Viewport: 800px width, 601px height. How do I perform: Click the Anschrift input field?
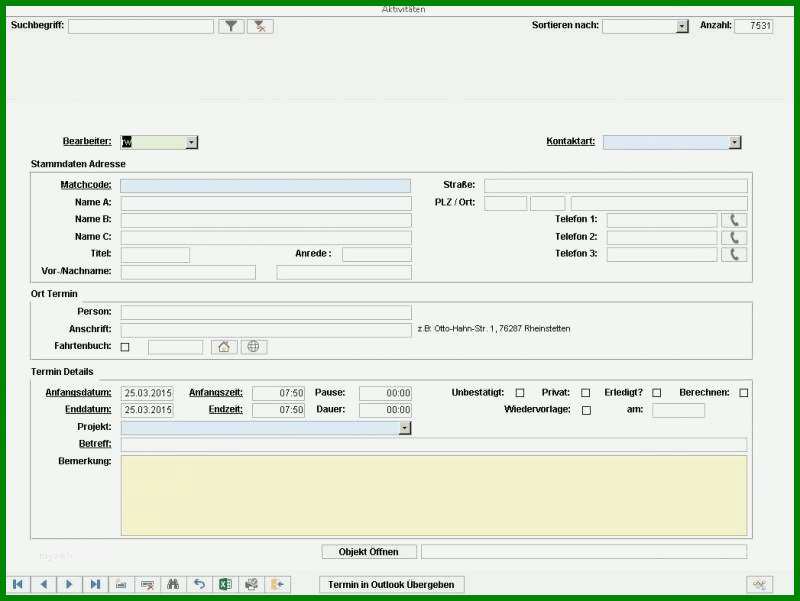point(266,330)
